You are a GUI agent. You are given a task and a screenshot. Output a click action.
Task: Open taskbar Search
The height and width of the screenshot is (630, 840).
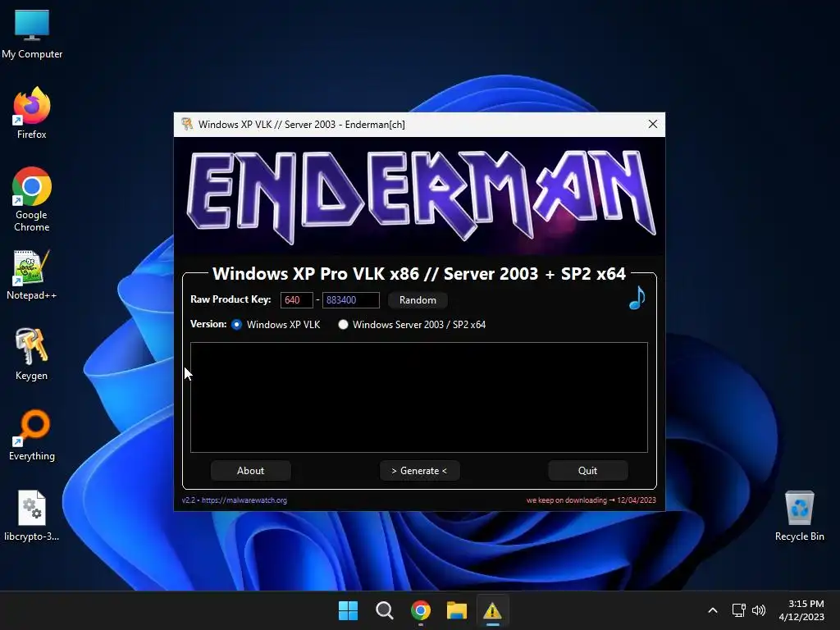click(x=384, y=610)
